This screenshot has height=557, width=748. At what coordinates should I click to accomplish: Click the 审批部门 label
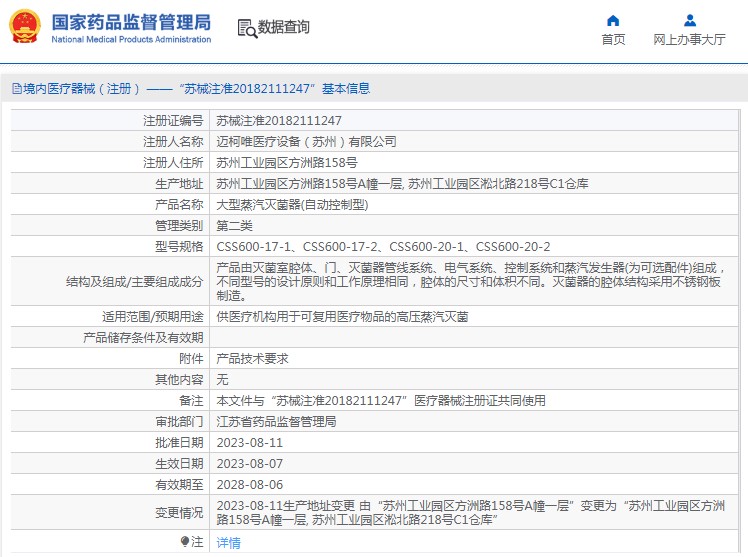pos(179,422)
